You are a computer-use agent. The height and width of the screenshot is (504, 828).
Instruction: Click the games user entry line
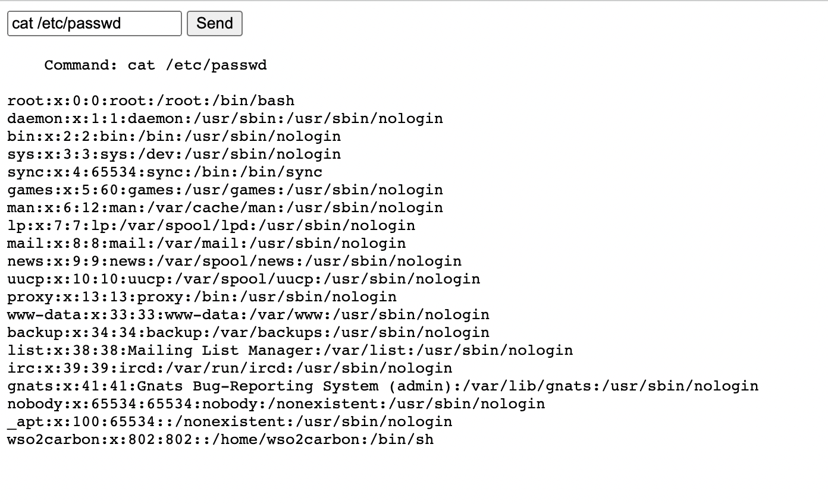pyautogui.click(x=225, y=190)
